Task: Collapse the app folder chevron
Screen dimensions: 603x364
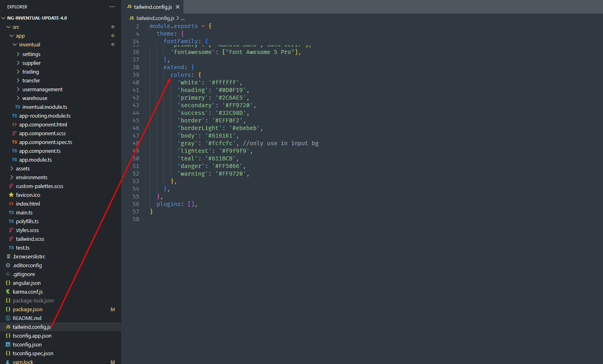Action: 12,36
